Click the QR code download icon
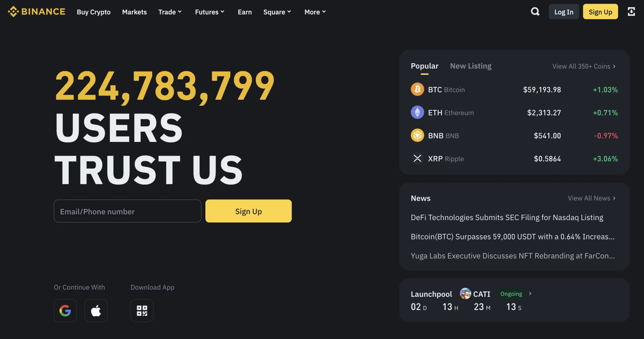The height and width of the screenshot is (339, 644). [x=142, y=311]
